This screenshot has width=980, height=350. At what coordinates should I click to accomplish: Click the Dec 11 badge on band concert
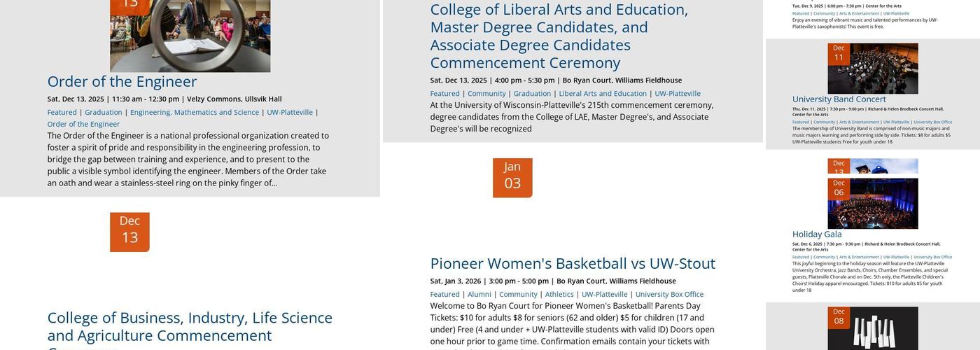[x=839, y=53]
